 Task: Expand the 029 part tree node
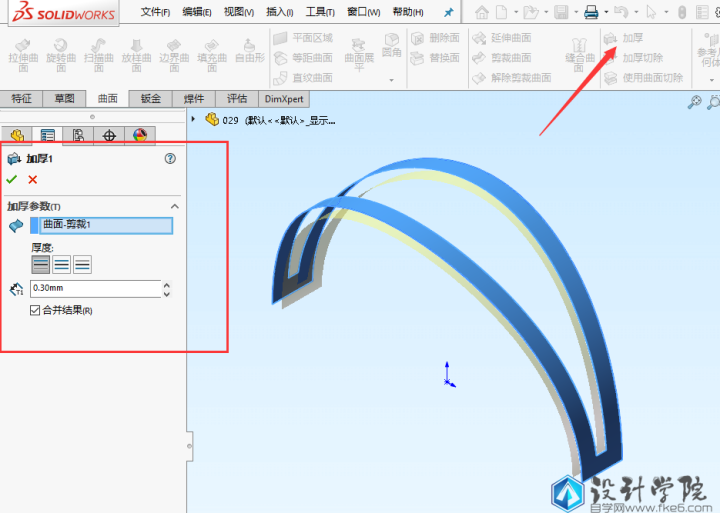pos(193,119)
